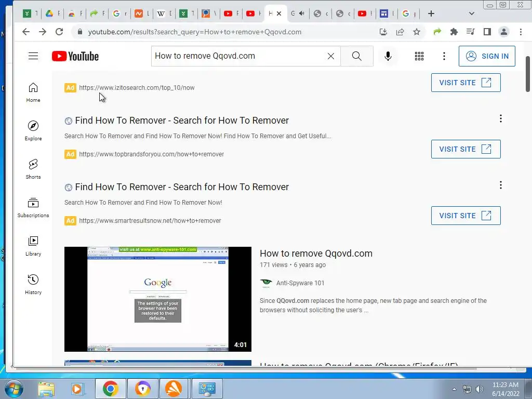Click the page vertical scrollbar thumb
The height and width of the screenshot is (399, 532).
pos(528,74)
